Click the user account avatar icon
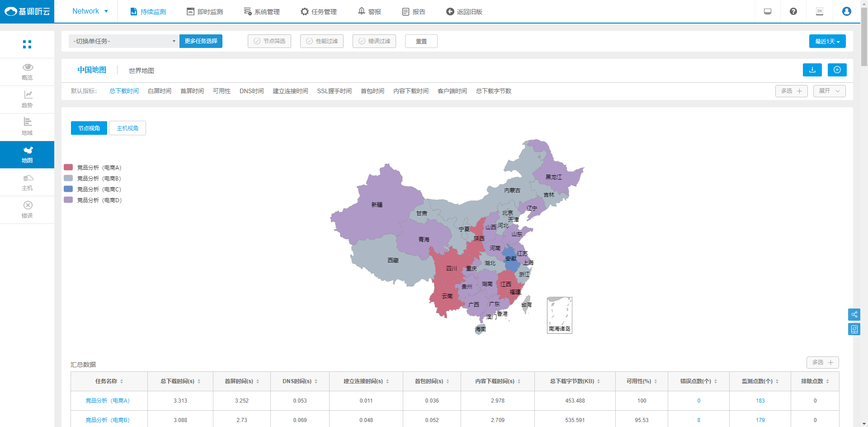 point(846,11)
